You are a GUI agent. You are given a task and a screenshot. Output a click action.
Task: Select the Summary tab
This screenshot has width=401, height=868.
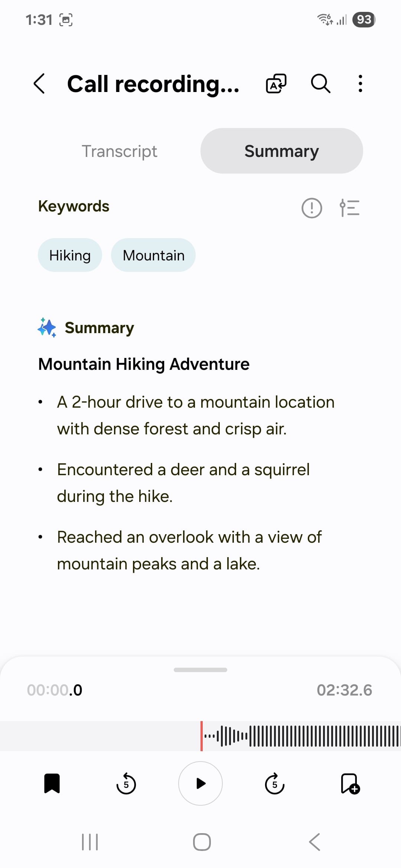click(x=281, y=151)
